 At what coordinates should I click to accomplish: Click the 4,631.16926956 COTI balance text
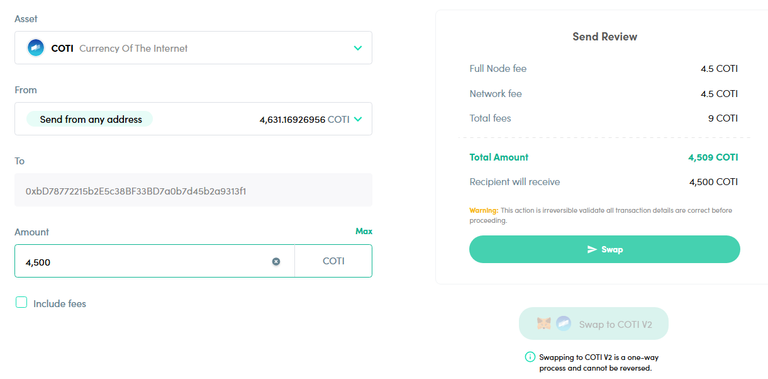tap(304, 119)
